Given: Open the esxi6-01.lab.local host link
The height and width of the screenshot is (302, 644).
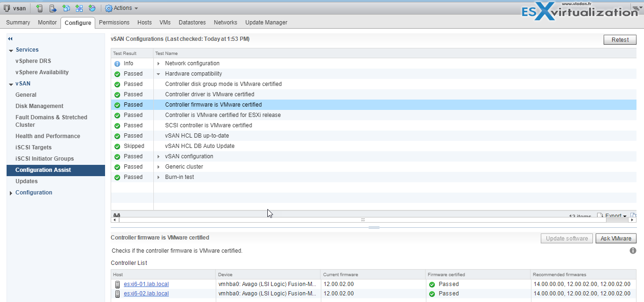Looking at the screenshot, I should [x=146, y=284].
